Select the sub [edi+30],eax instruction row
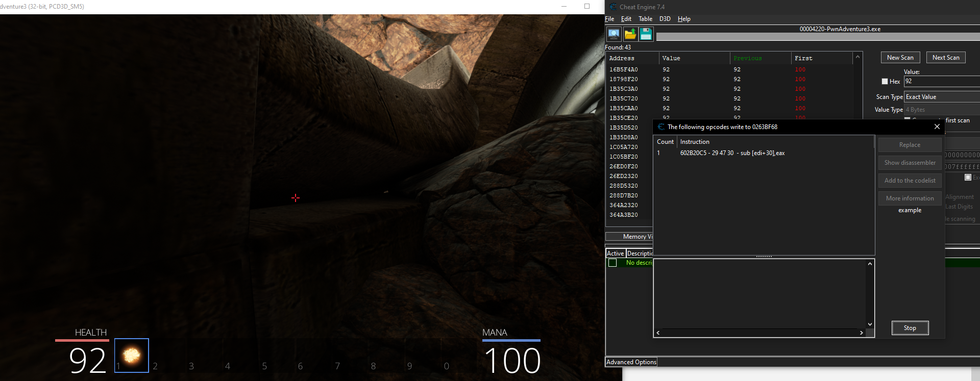Viewport: 980px width, 381px height. tap(764, 153)
